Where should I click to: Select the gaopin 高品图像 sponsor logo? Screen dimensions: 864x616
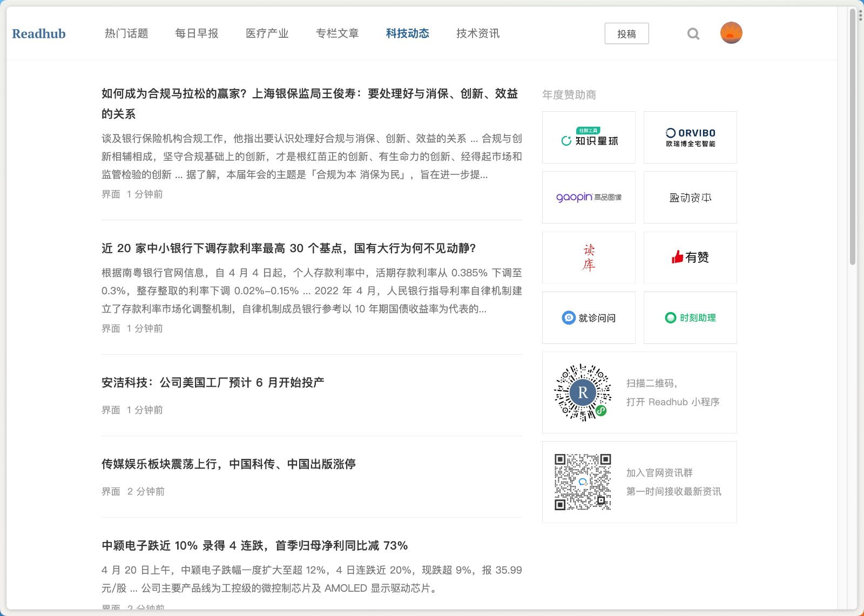588,197
